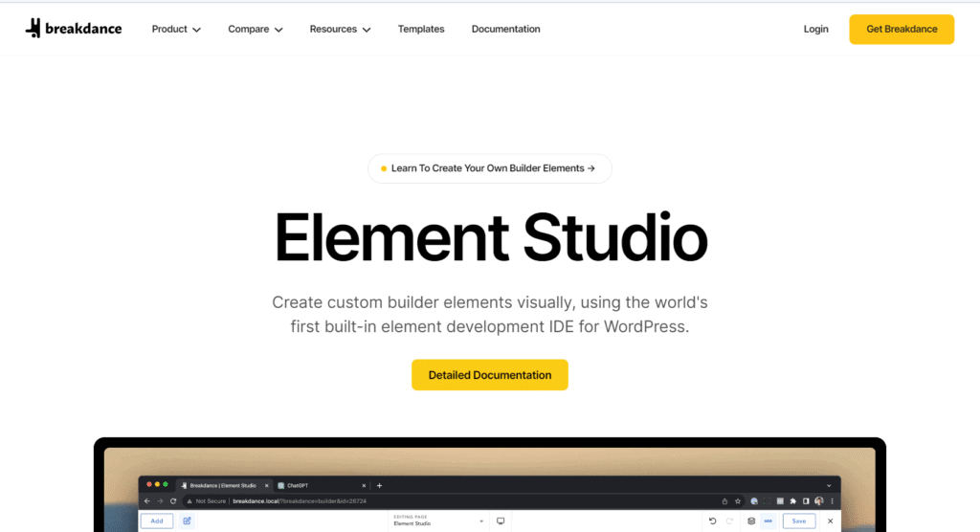Switch to the ChatGPT browser tab
This screenshot has width=980, height=532.
click(321, 485)
